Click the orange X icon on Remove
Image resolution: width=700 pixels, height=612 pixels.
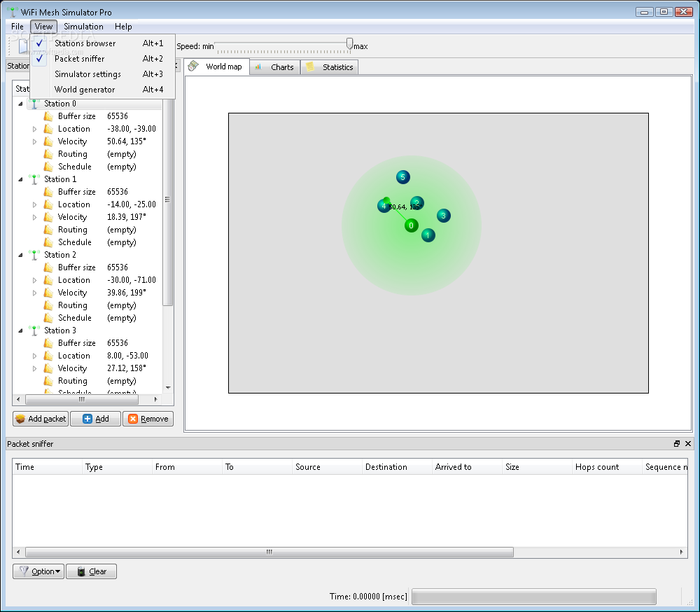coord(133,419)
